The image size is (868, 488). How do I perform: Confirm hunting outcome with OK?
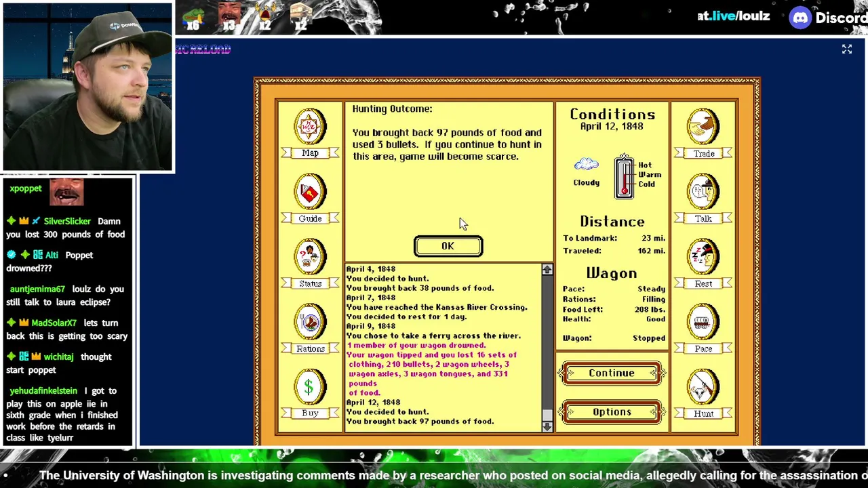tap(448, 246)
